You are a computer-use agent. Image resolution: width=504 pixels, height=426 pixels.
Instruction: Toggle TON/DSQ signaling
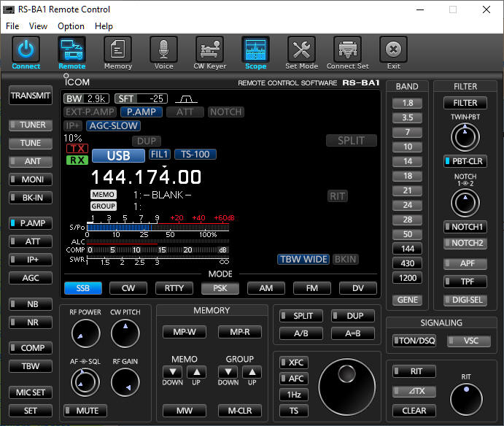click(x=414, y=341)
